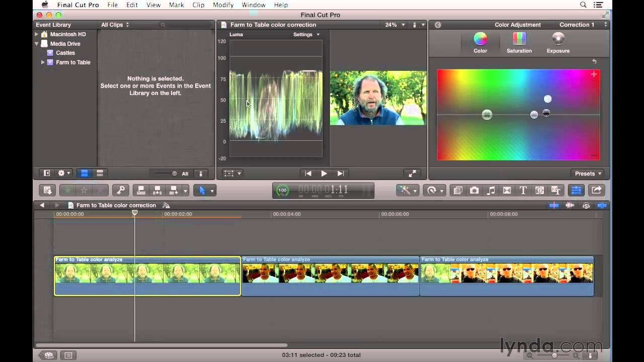Screen dimensions: 644x362
Task: Open the Event Library action gear menu
Action: 64,173
